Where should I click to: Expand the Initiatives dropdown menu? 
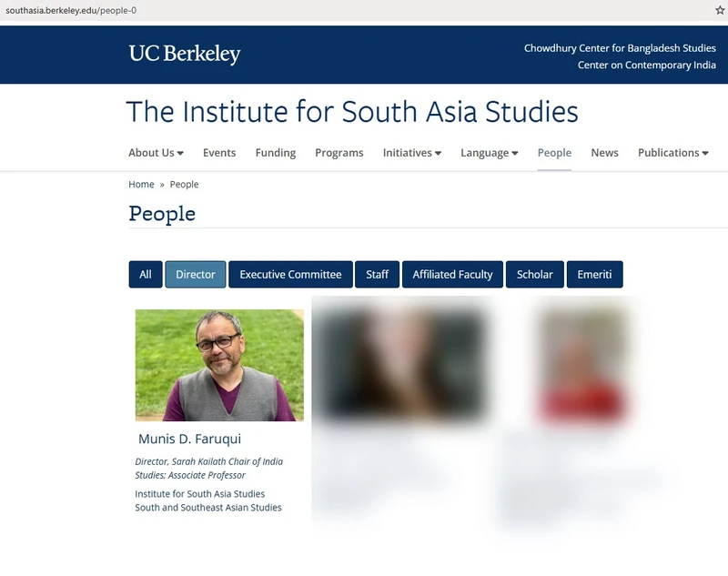click(411, 153)
